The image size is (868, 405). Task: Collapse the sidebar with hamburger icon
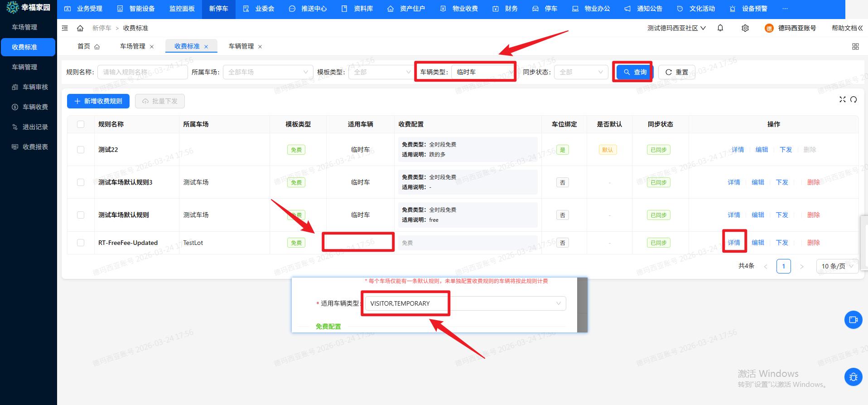65,28
